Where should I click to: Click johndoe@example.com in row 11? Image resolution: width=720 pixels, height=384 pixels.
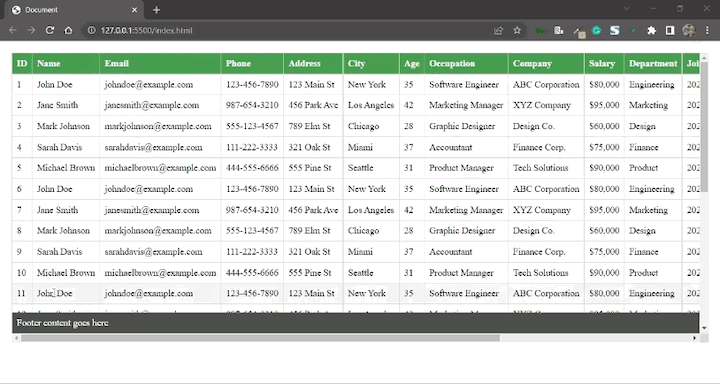tap(148, 294)
